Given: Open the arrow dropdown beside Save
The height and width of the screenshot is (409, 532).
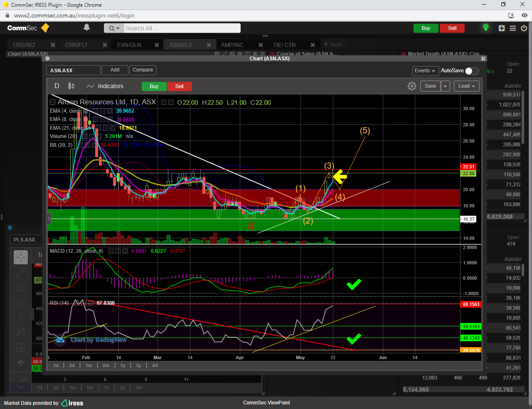Looking at the screenshot, I should pos(445,86).
